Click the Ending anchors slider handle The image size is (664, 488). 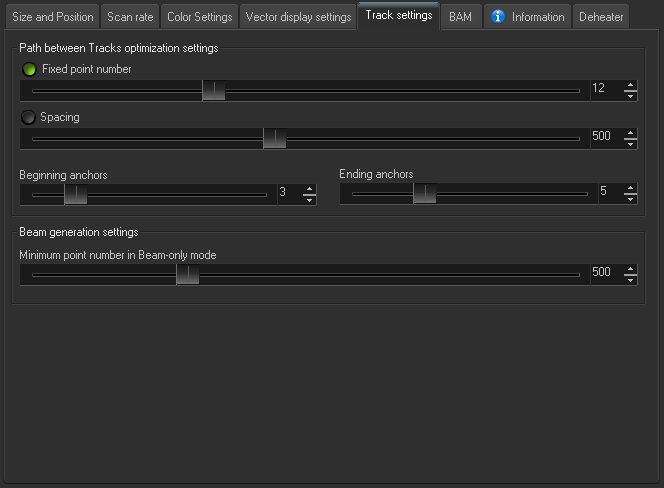pyautogui.click(x=425, y=194)
